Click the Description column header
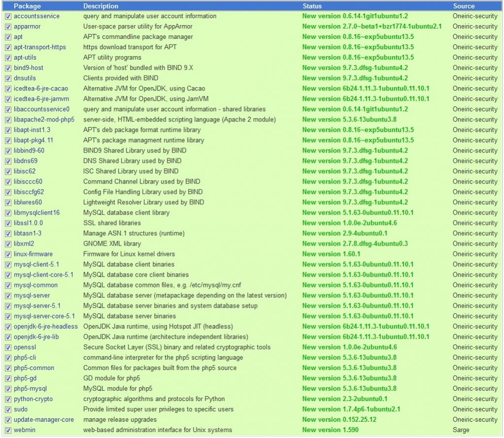 (101, 6)
